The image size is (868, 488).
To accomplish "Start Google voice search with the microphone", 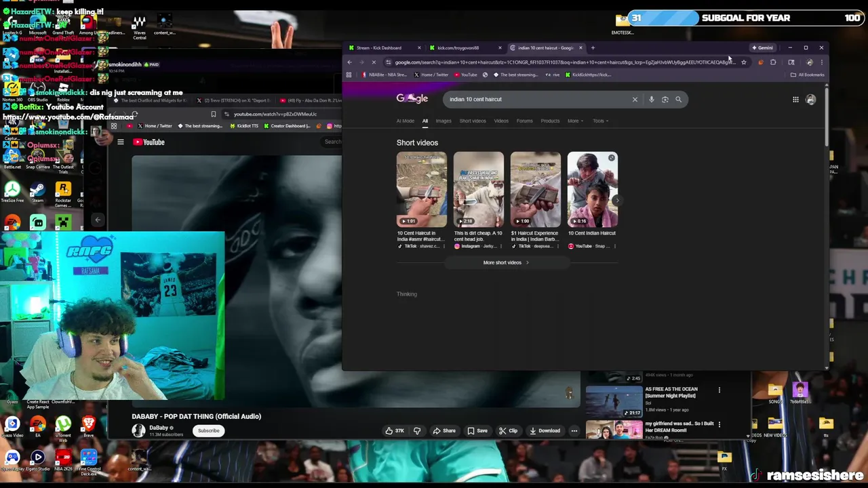I will [x=651, y=100].
